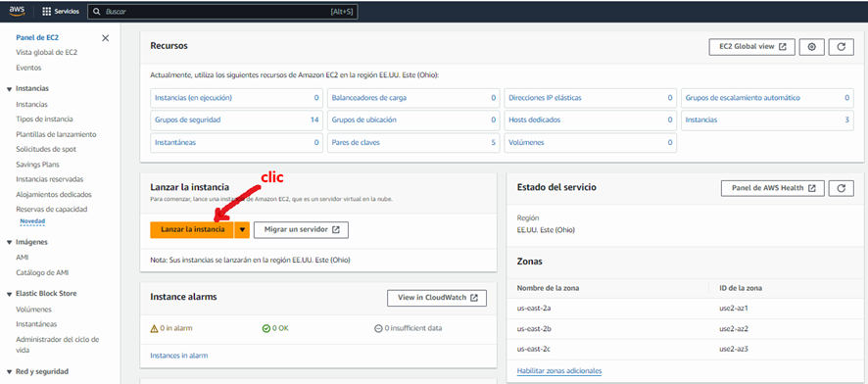The height and width of the screenshot is (384, 868).
Task: Open Plantillas de lanzamiento
Action: point(56,134)
